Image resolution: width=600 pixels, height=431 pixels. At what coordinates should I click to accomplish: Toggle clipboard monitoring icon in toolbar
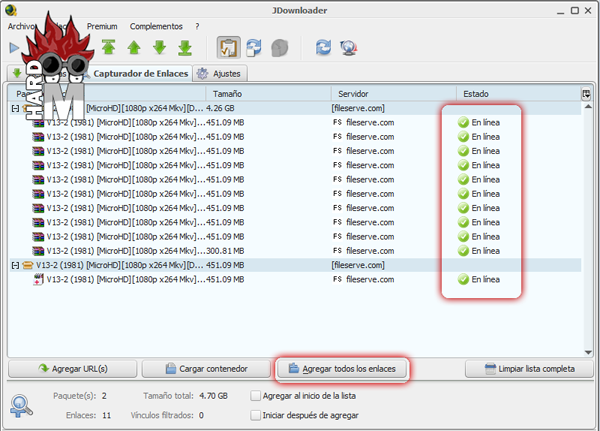point(228,48)
